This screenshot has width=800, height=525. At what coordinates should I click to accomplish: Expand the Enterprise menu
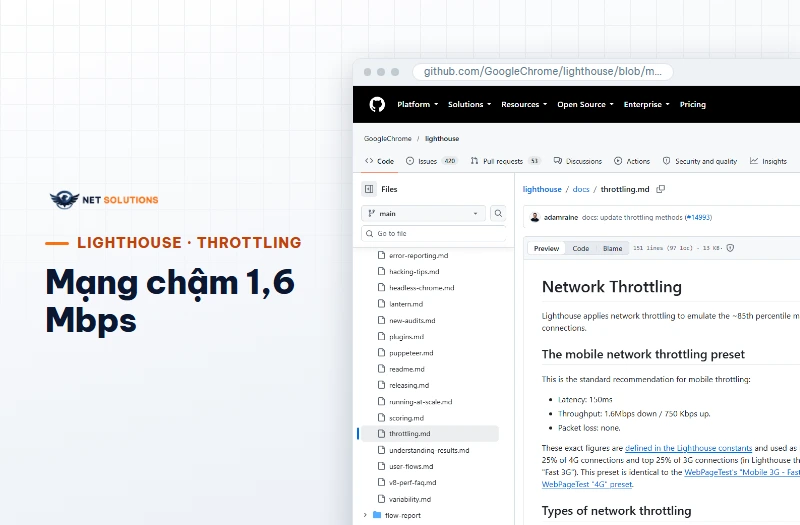[x=646, y=105]
